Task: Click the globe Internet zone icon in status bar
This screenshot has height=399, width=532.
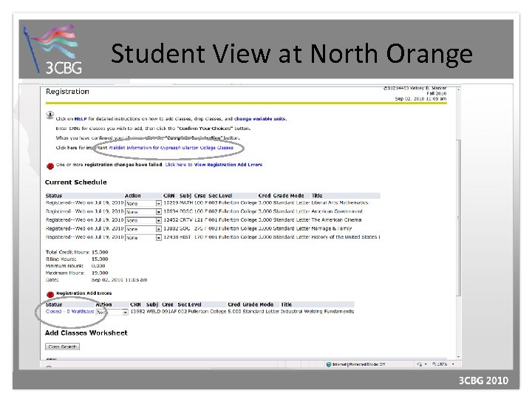Action: click(x=328, y=364)
